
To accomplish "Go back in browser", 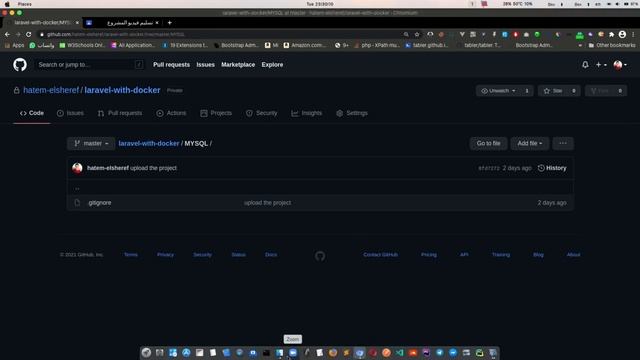I will point(7,34).
